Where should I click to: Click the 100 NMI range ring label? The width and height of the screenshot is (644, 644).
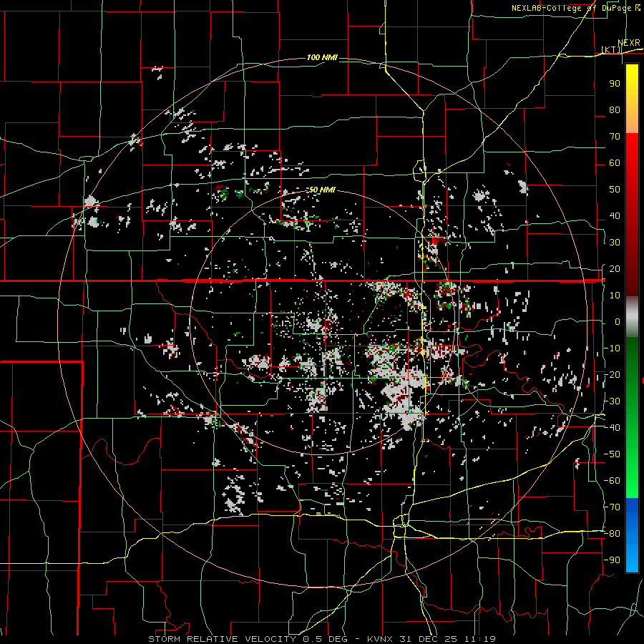[x=322, y=57]
